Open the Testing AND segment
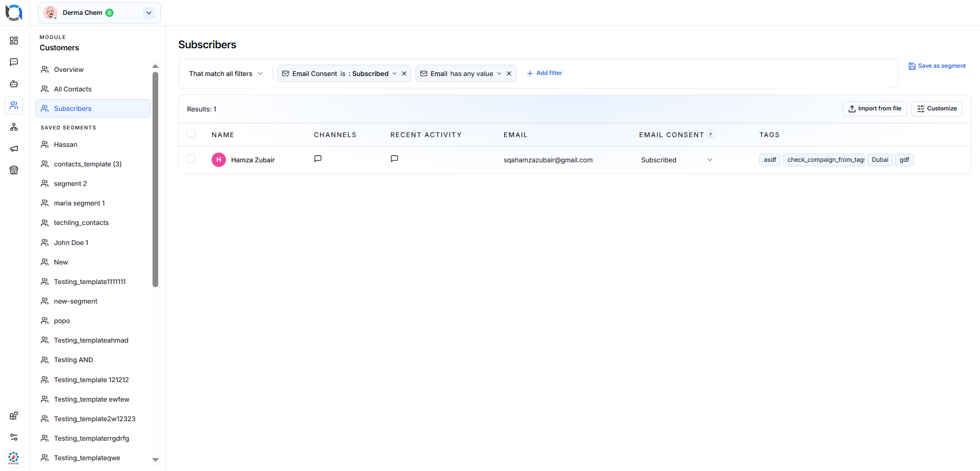Screen dimensions: 980x471 coord(93,360)
